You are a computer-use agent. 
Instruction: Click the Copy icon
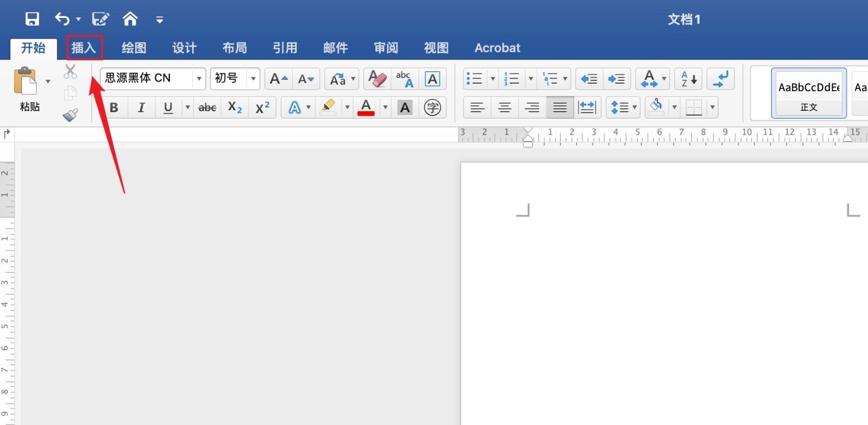(71, 93)
